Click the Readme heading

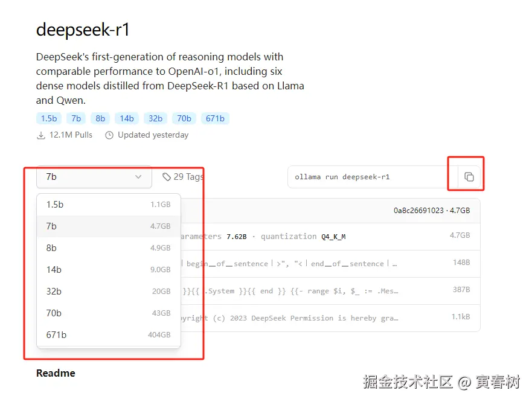56,373
